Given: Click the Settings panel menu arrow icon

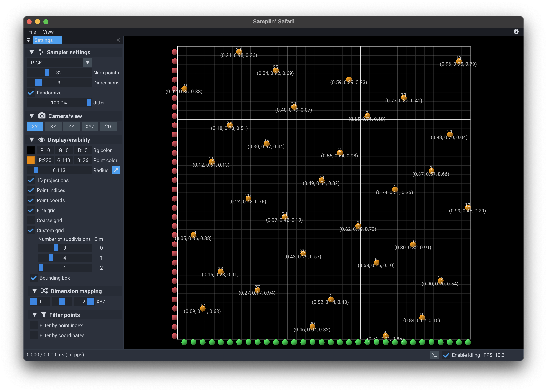Looking at the screenshot, I should (x=29, y=40).
